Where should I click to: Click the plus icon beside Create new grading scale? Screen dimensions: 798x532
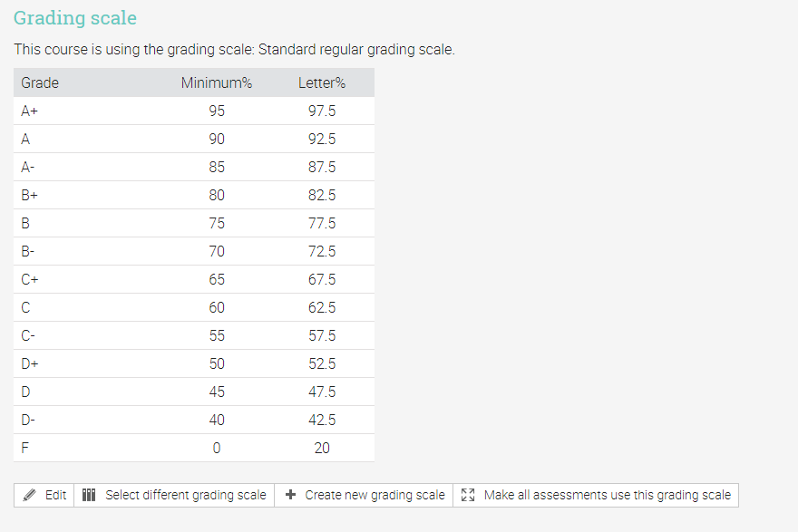tap(290, 495)
